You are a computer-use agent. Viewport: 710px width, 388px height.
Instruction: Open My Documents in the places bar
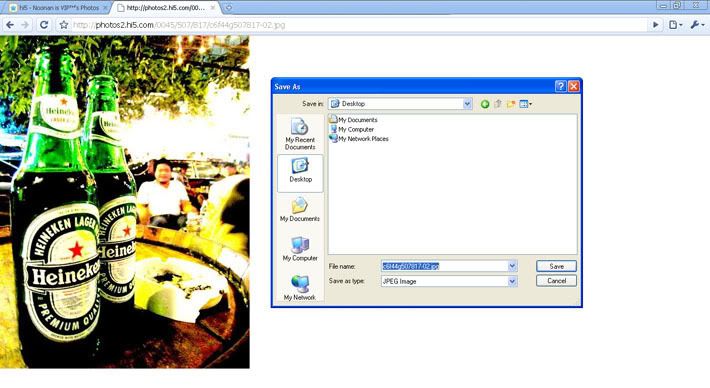(x=300, y=210)
